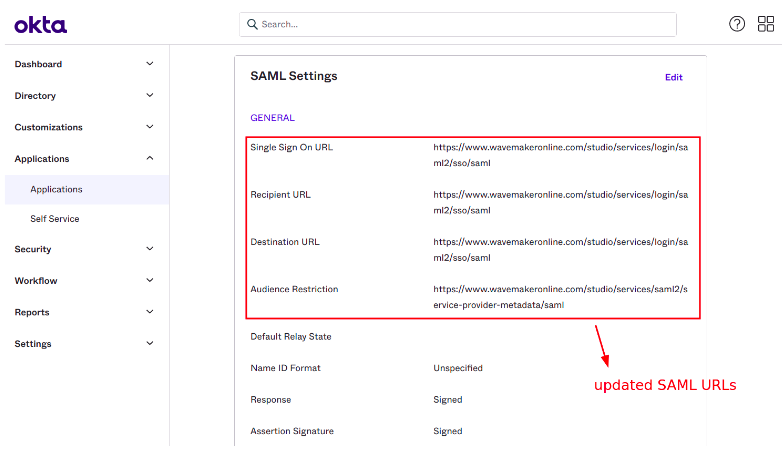Open the Dashboard sidebar item

click(x=38, y=64)
